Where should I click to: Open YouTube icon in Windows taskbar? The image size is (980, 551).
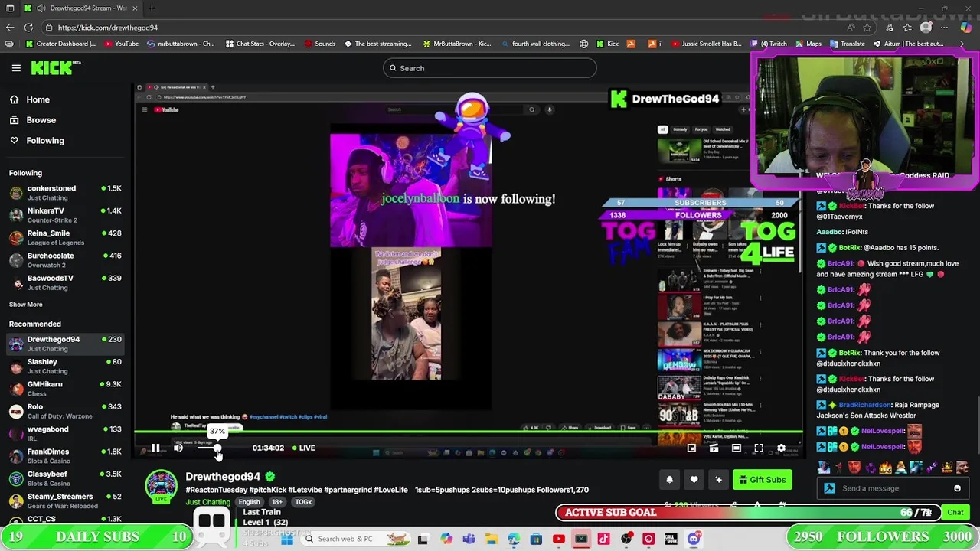tap(558, 539)
